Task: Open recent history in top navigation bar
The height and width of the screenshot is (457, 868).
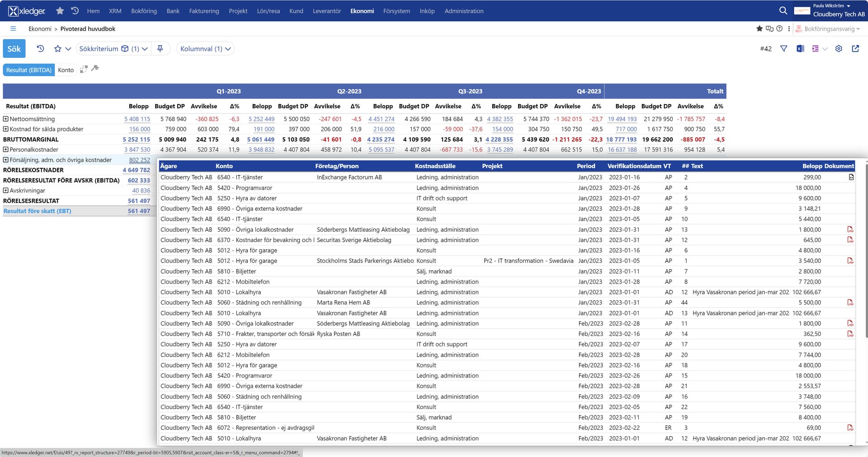Action: (x=75, y=11)
